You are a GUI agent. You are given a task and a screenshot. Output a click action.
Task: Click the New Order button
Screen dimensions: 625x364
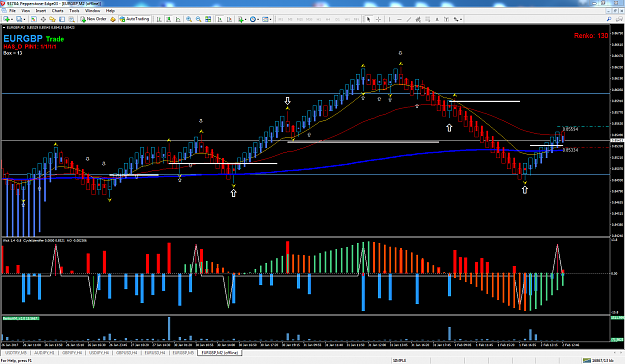[93, 19]
